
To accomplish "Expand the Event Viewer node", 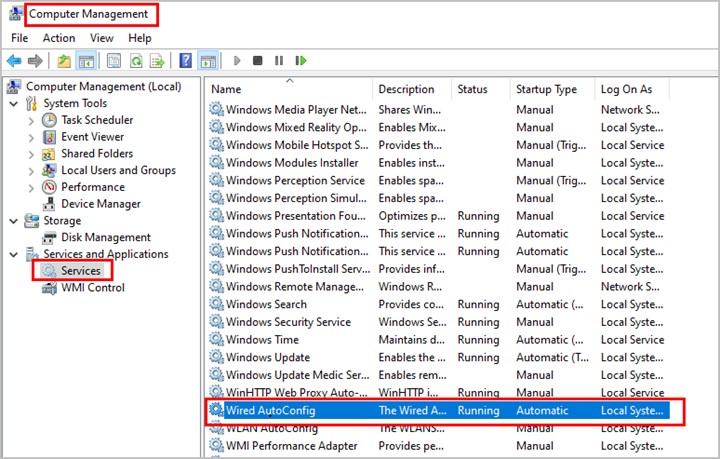I will click(x=31, y=138).
